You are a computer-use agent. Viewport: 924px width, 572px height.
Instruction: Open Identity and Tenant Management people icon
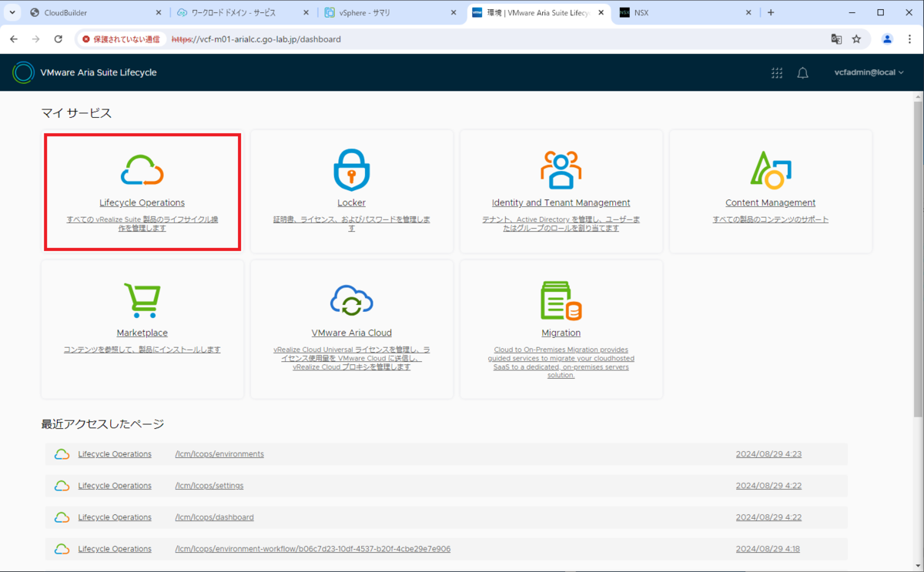pos(561,169)
